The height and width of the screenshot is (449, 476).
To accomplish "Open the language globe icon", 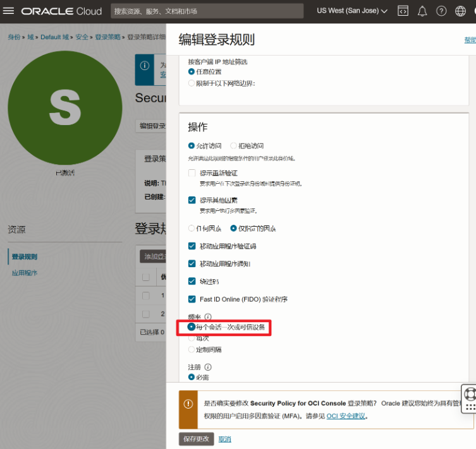I will [x=461, y=11].
